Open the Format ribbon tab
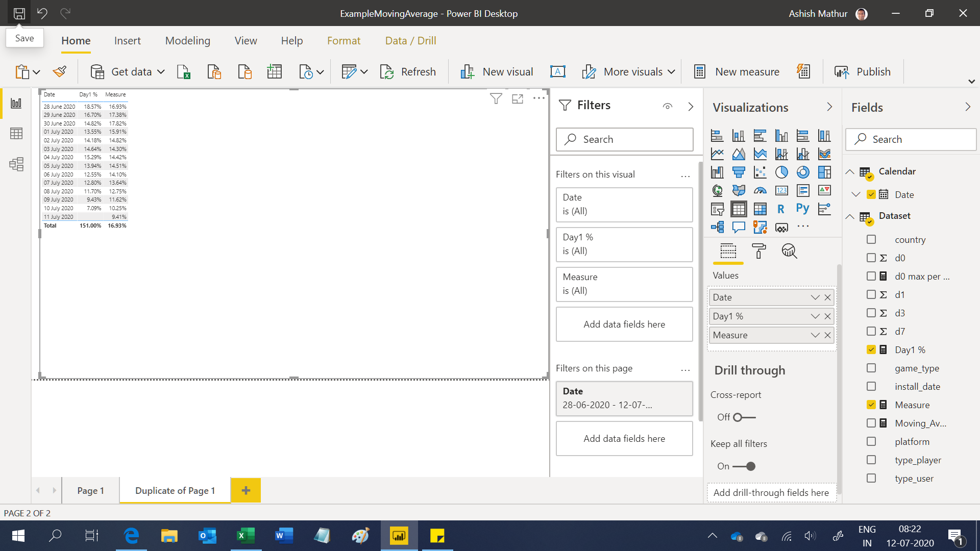 [x=344, y=41]
